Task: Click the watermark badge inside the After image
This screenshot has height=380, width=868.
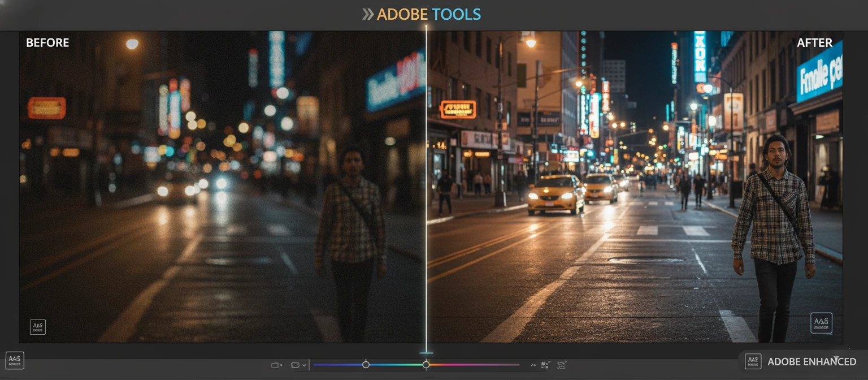Action: tap(821, 322)
